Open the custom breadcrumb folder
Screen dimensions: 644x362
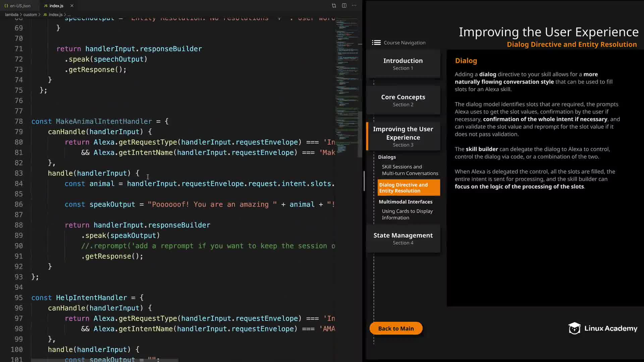pyautogui.click(x=30, y=15)
